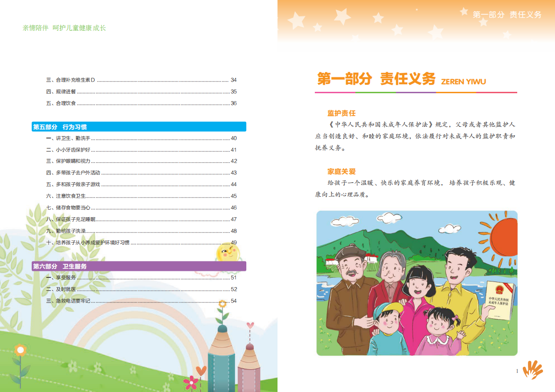Click the multicolored divider bar under the title
The width and height of the screenshot is (555, 392).
click(x=416, y=93)
